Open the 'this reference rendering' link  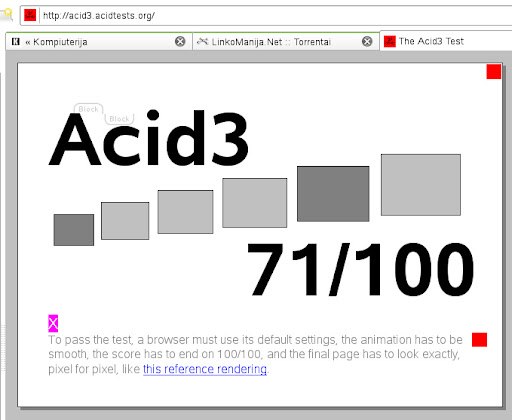(x=205, y=369)
